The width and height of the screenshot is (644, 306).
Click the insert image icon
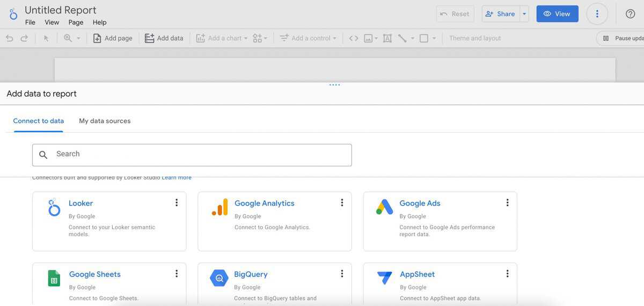pos(368,38)
